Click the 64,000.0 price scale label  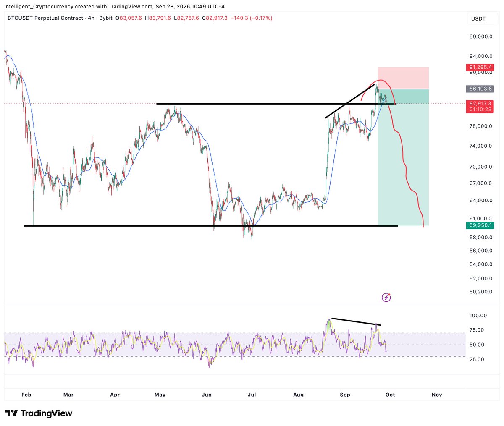[481, 200]
